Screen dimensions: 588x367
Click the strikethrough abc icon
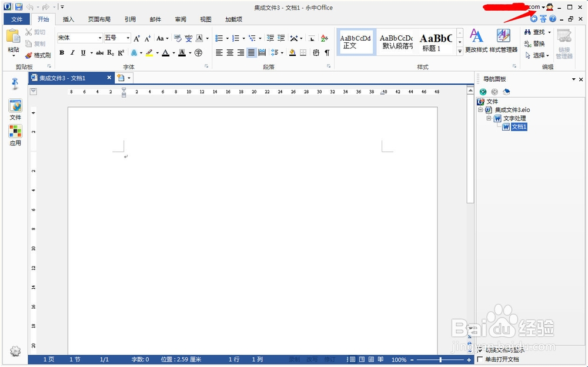100,53
